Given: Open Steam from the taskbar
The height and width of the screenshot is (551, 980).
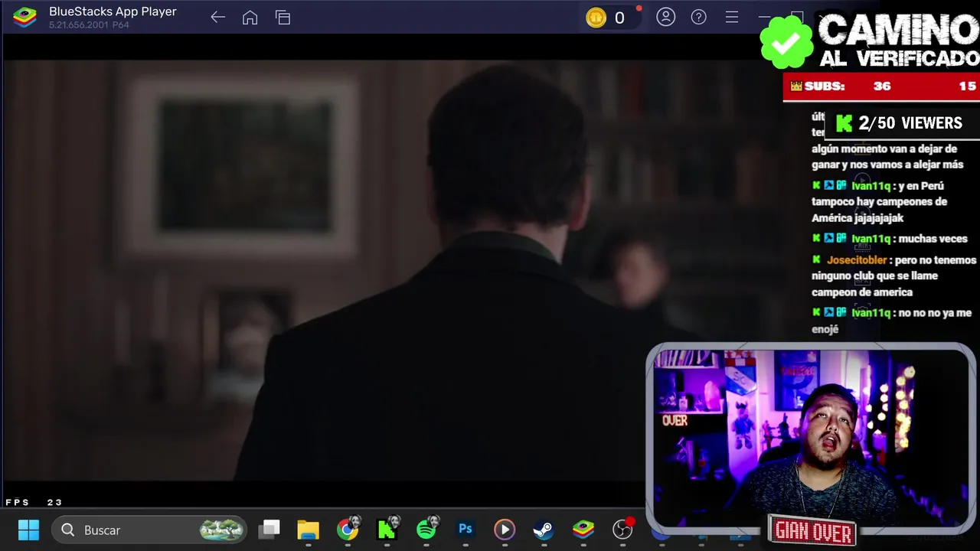Looking at the screenshot, I should pyautogui.click(x=544, y=530).
